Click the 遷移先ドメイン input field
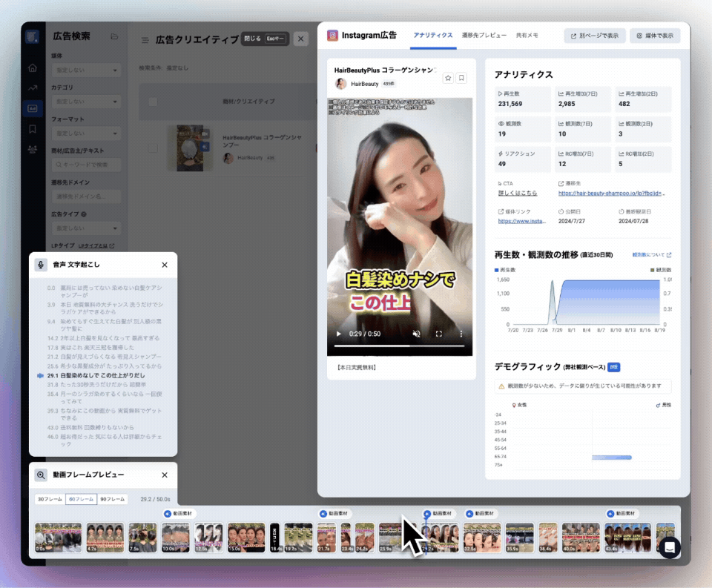This screenshot has width=712, height=588. pos(86,196)
